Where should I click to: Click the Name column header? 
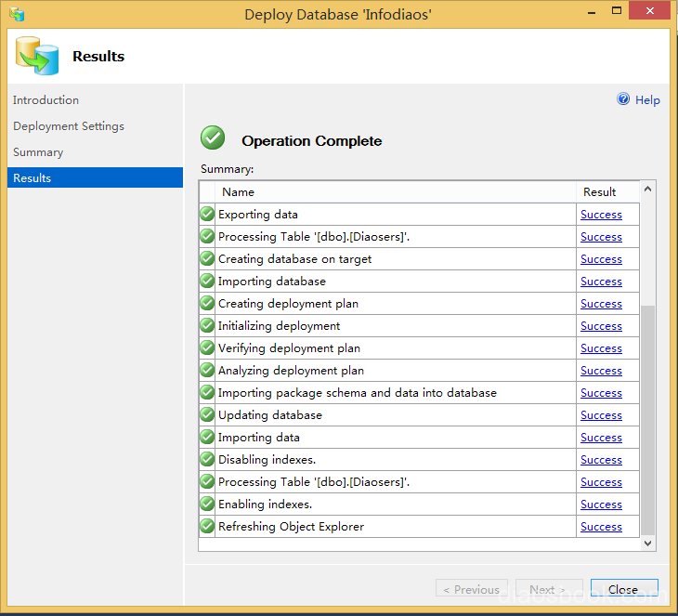(238, 192)
